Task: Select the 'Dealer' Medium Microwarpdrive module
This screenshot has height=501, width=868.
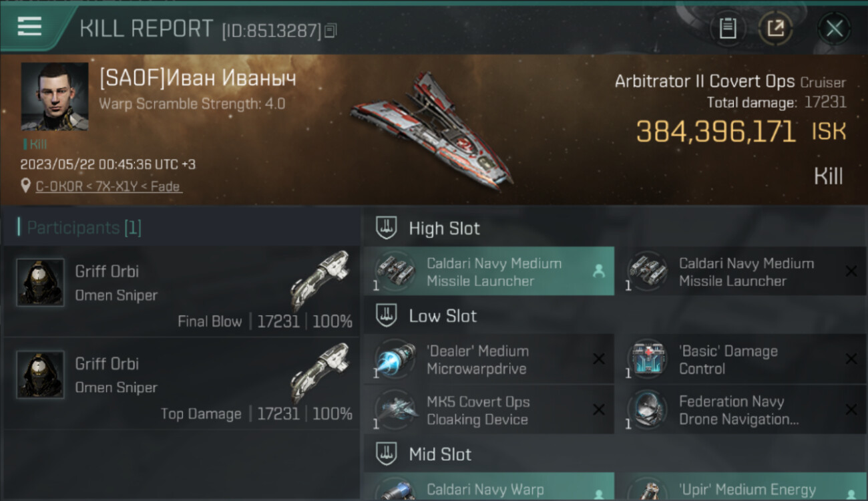Action: coord(489,359)
